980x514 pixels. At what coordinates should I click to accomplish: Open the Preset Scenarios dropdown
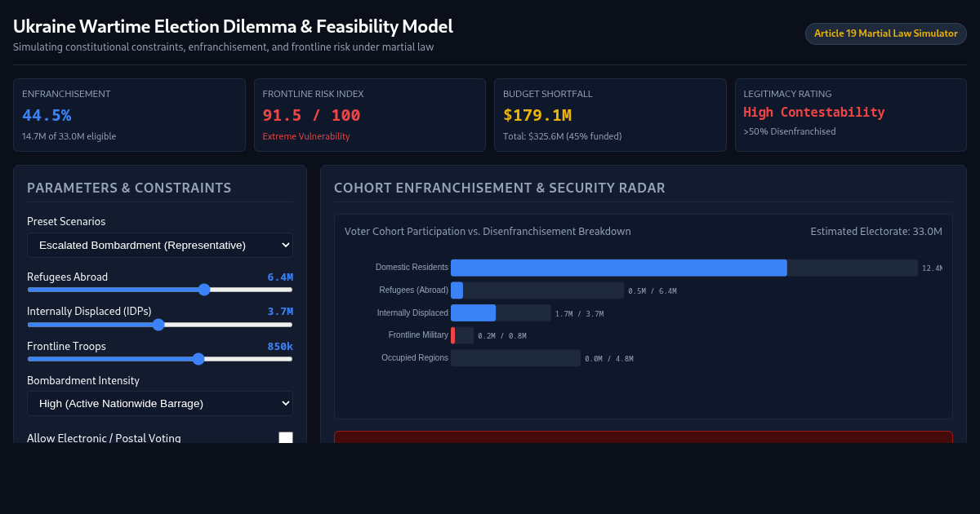pyautogui.click(x=160, y=245)
